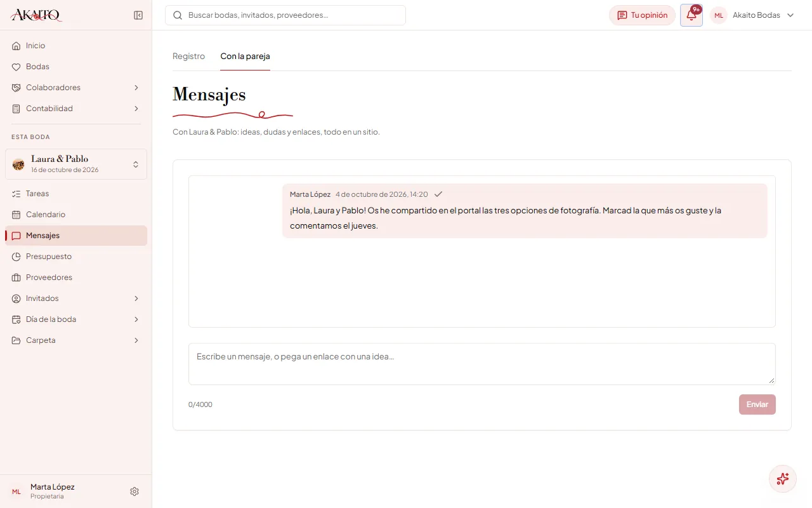Focus the search bodas, invitados field
Viewport: 812px width, 508px height.
point(285,15)
